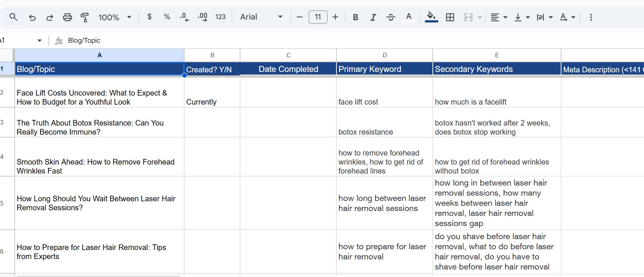The width and height of the screenshot is (644, 277).
Task: Open the 123 number format menu
Action: pos(221,17)
